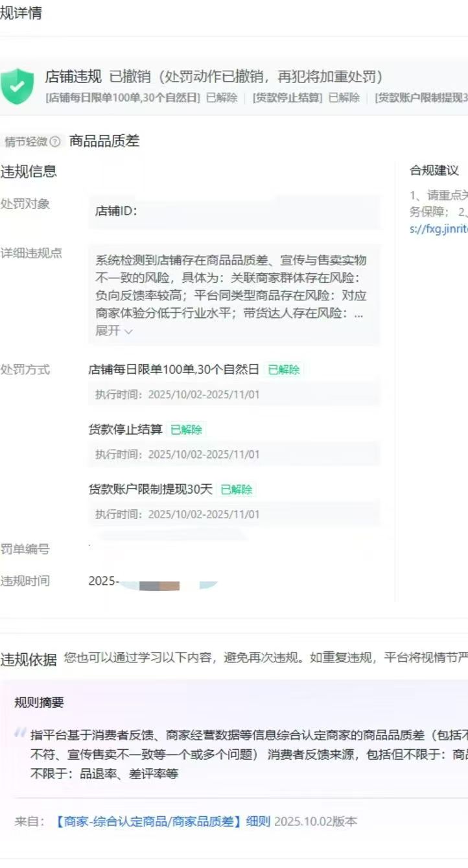This screenshot has height=868, width=468.
Task: Click the green shield status icon
Action: click(x=17, y=86)
